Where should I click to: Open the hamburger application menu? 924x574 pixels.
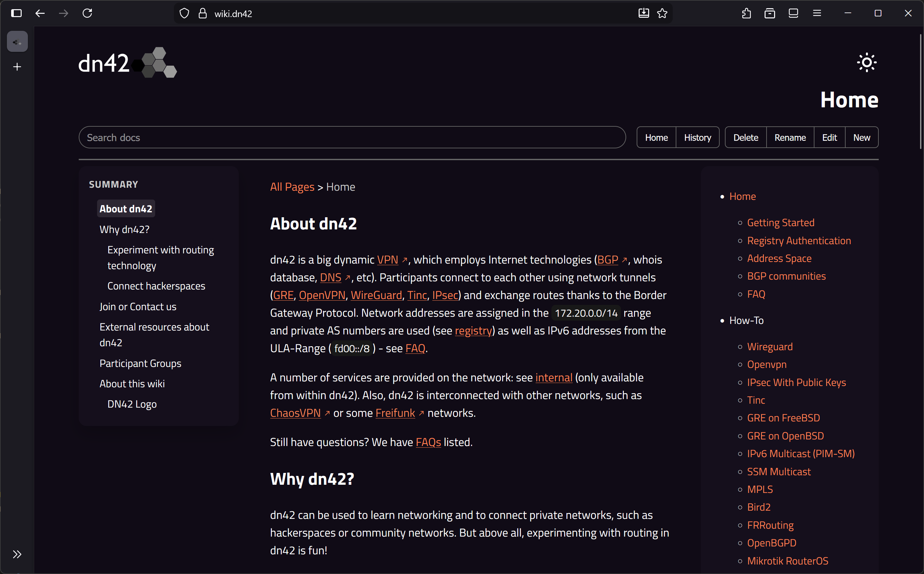click(x=817, y=13)
